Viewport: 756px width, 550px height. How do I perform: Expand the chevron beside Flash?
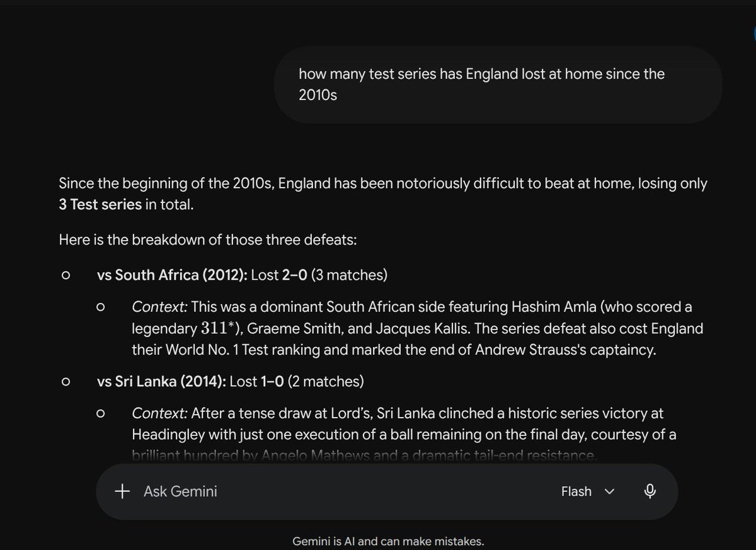click(x=609, y=491)
